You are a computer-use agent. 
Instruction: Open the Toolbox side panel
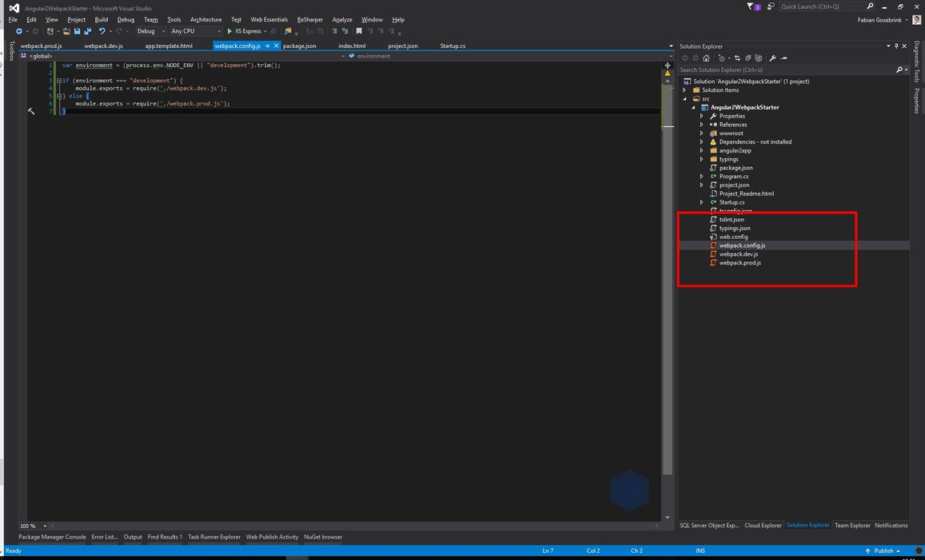(11, 50)
